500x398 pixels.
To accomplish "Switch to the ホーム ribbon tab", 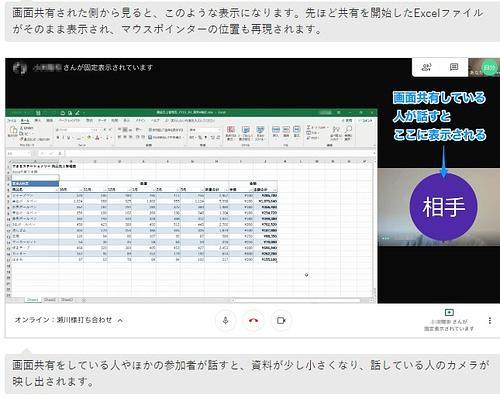I will [x=25, y=120].
